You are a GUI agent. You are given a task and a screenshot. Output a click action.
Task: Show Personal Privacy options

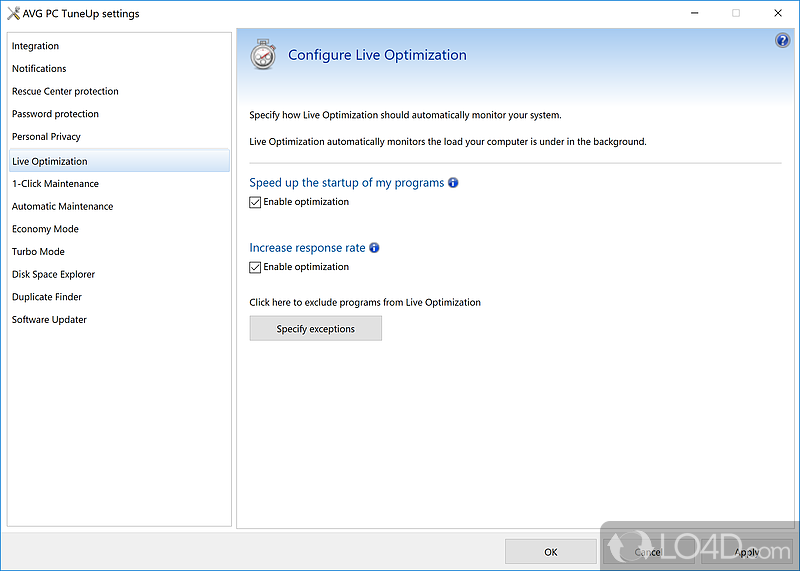pos(46,137)
